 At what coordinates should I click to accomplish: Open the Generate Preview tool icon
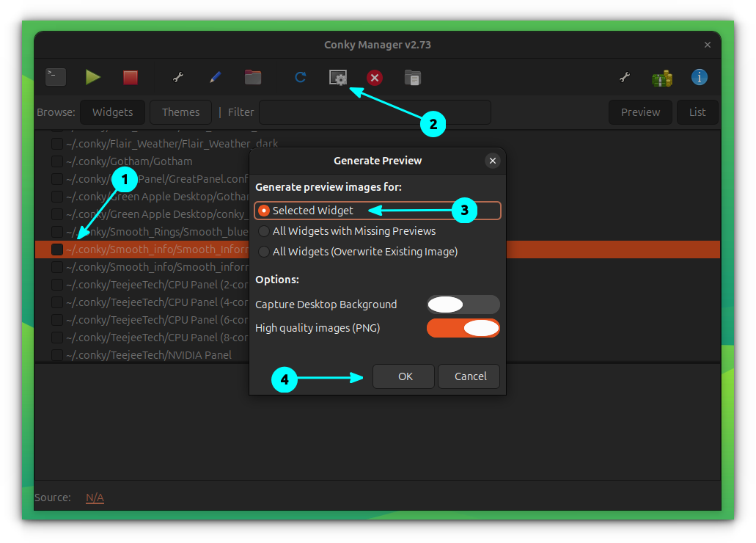(x=338, y=76)
